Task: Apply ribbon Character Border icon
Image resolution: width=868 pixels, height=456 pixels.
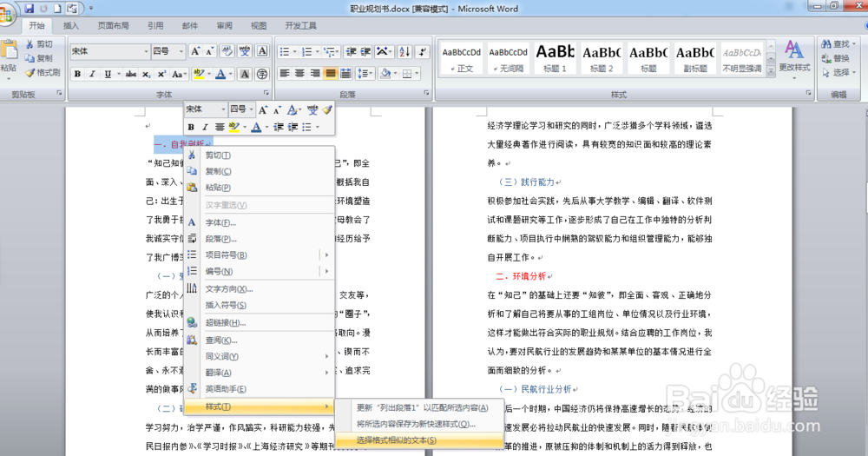Action: [x=262, y=51]
